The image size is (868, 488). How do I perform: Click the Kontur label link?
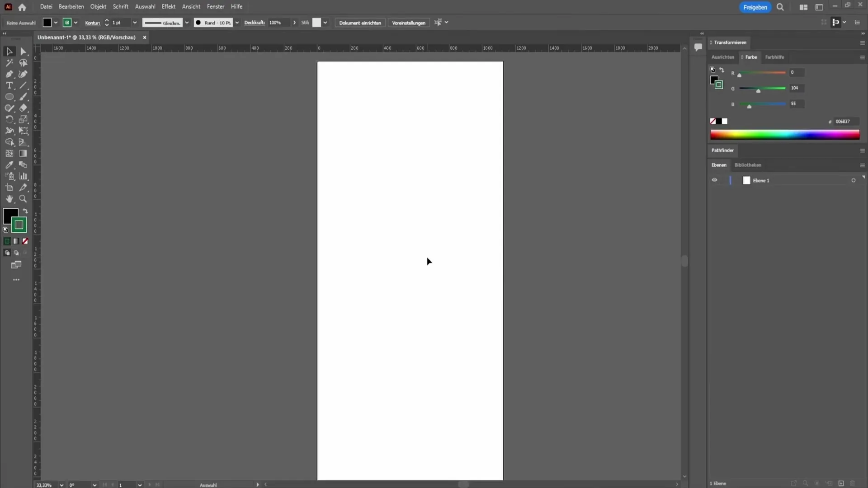[x=93, y=23]
